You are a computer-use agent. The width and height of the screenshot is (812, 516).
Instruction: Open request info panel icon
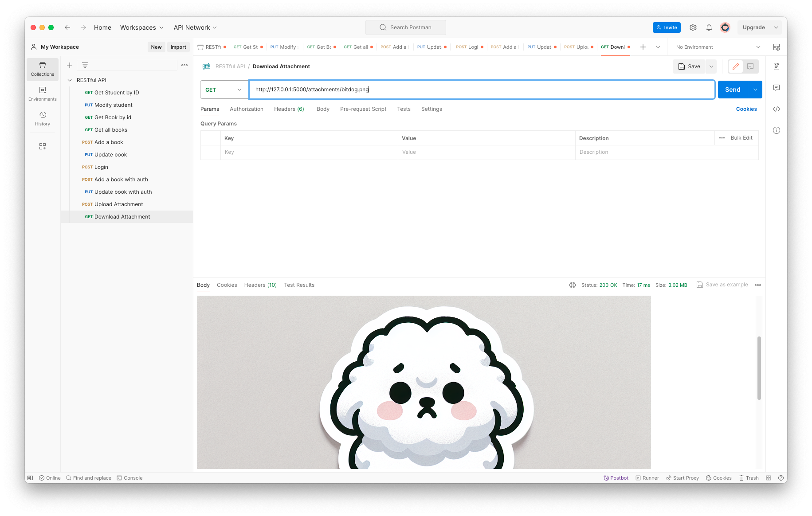777,130
